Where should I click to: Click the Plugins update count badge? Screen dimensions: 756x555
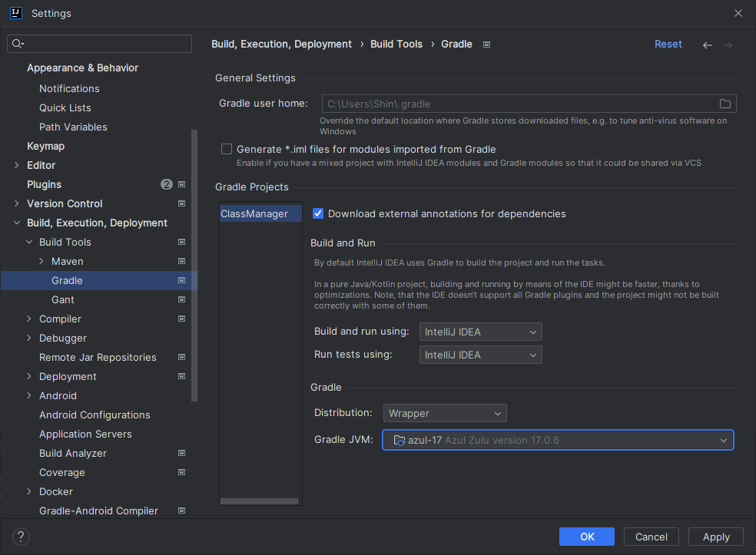[x=167, y=184]
